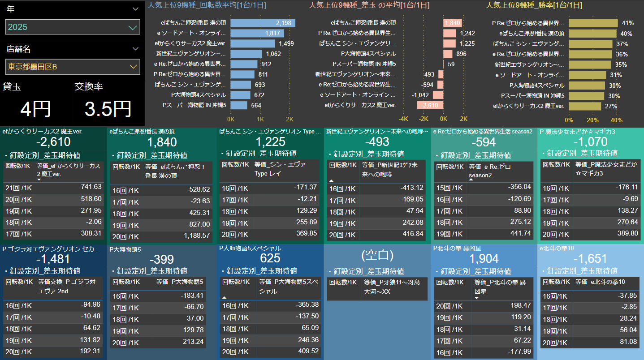644x360 pixels.
Task: Click sort arrow in P大海物語5スペシャル table header
Action: tap(224, 297)
